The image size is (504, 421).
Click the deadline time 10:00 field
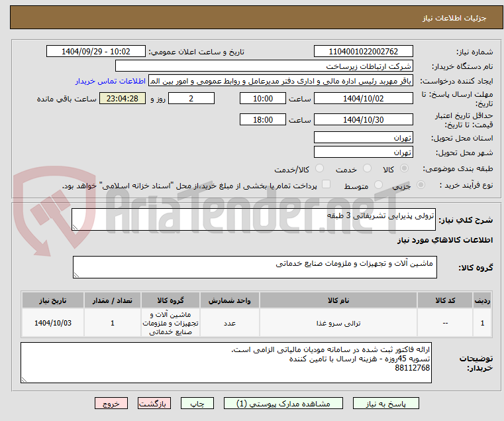[263, 98]
